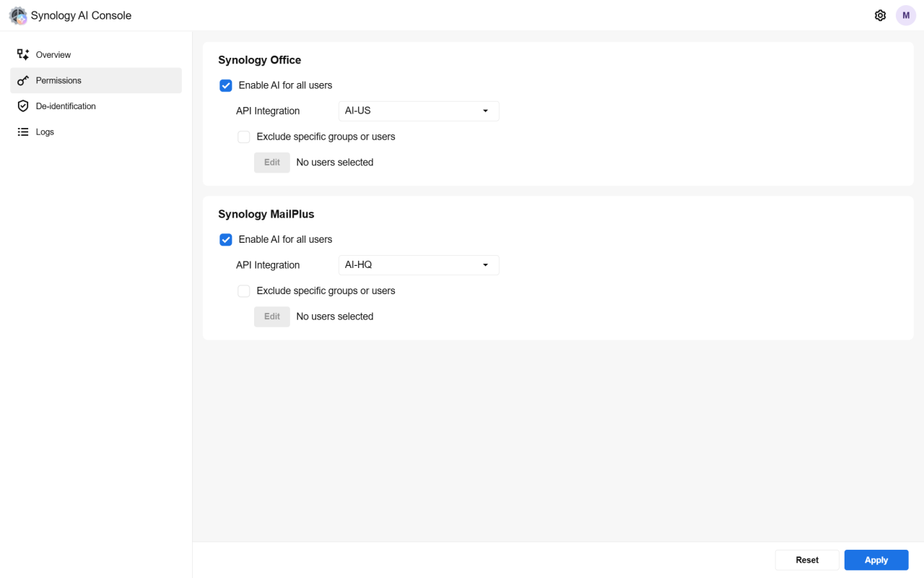Screen dimensions: 924x578
Task: Click the Logs list icon
Action: tap(23, 132)
